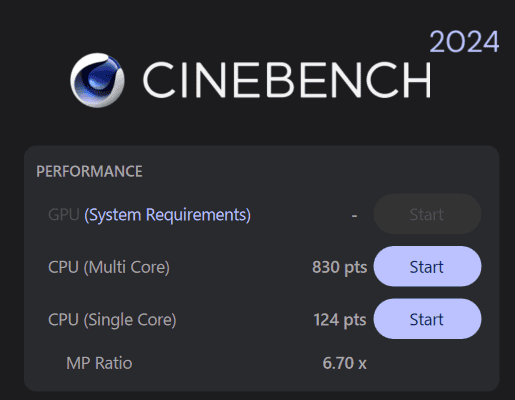Click the greyed-out GPU label
The image size is (515, 400).
pyautogui.click(x=64, y=215)
